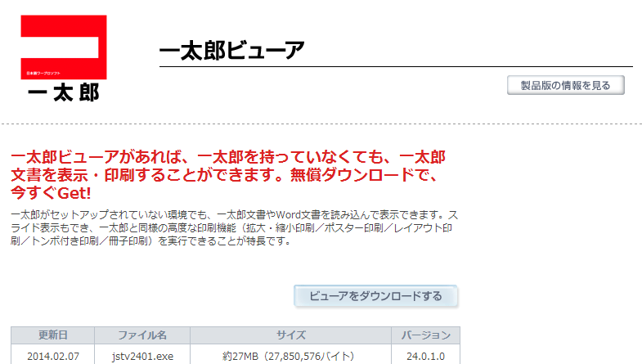
Task: Click the date cell 2014.02.07
Action: (x=53, y=356)
